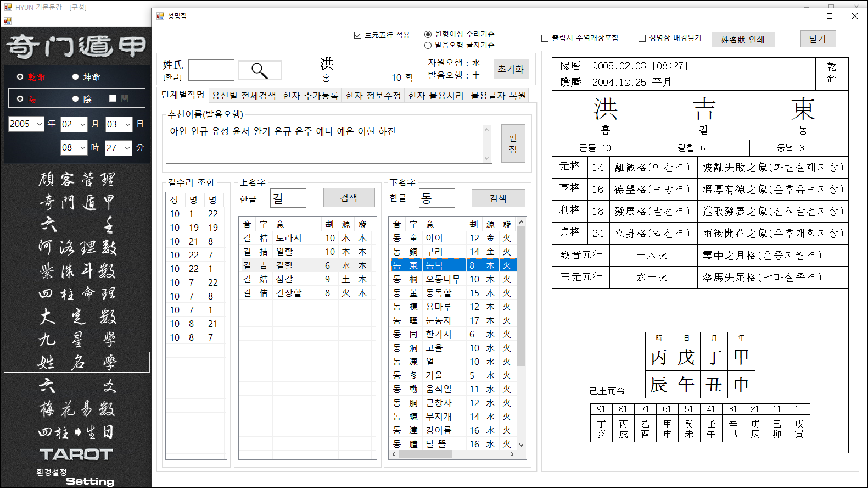Switch to the 한자 불용처리 tab
The width and height of the screenshot is (868, 488).
436,96
